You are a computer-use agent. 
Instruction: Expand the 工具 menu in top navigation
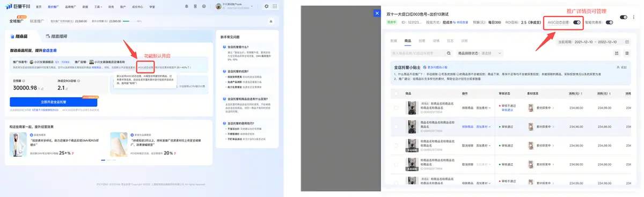(x=98, y=6)
